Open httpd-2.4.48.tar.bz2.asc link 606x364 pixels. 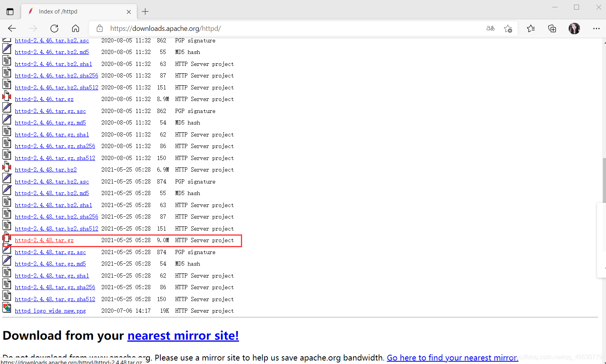click(52, 182)
